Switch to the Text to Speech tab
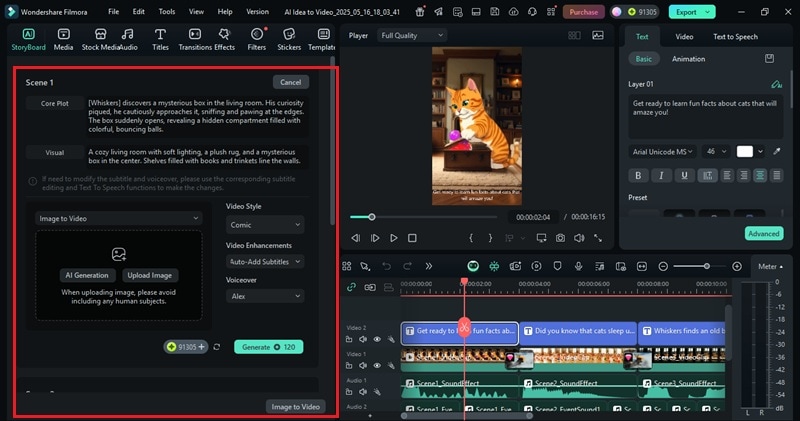This screenshot has width=800, height=421. [735, 37]
